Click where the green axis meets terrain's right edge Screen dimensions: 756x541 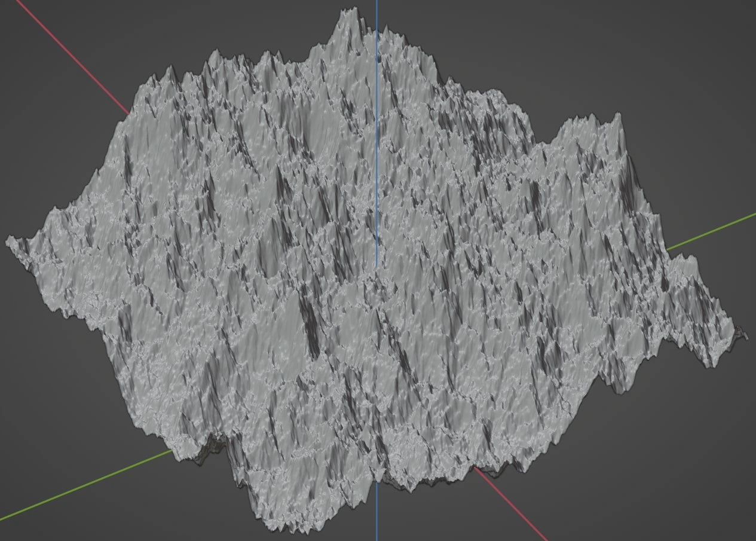pos(668,249)
